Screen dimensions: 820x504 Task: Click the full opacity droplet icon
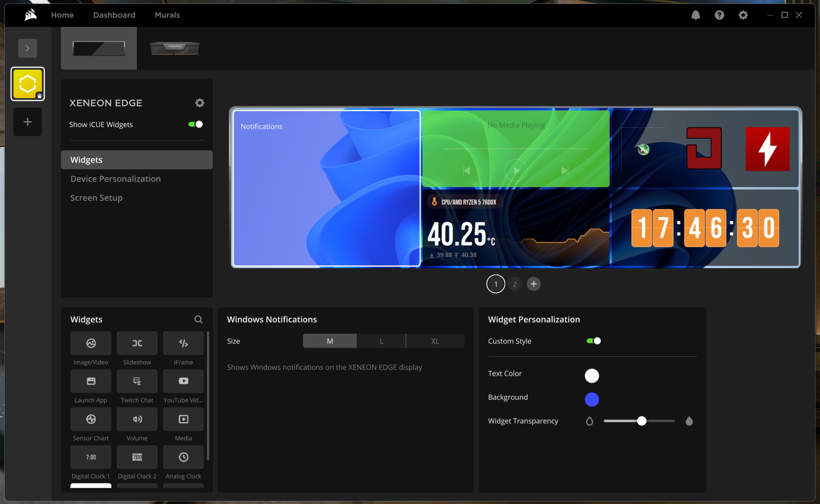[x=689, y=421]
